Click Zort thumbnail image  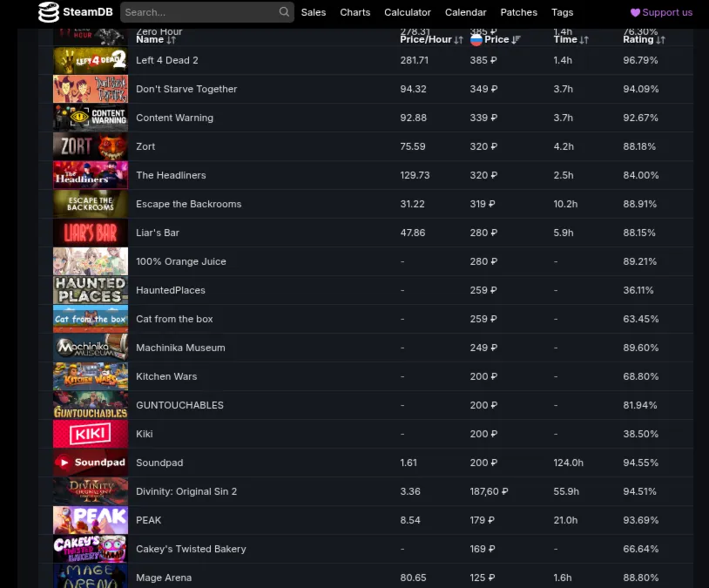click(91, 146)
